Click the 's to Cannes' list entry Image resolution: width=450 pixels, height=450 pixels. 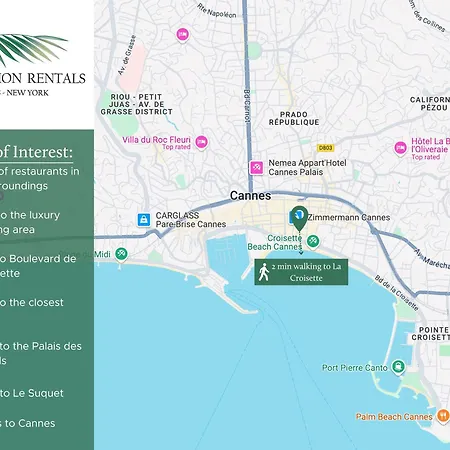28,423
